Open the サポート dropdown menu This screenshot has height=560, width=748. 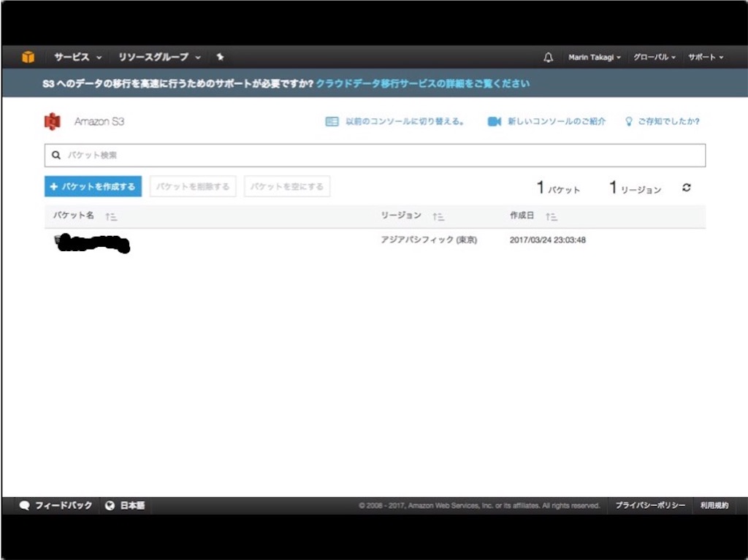706,57
